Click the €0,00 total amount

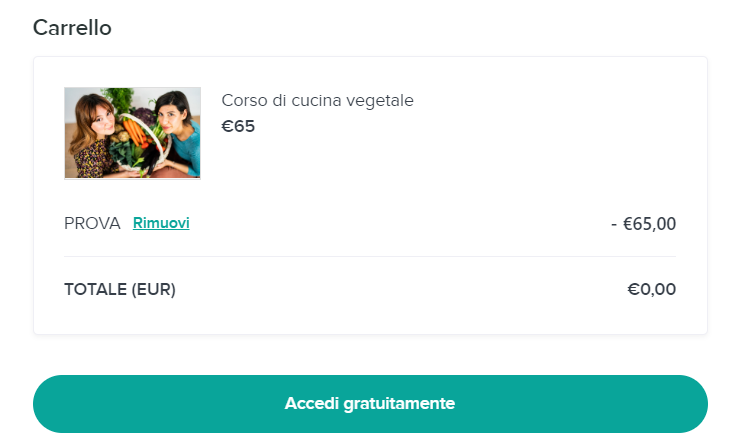coord(652,289)
